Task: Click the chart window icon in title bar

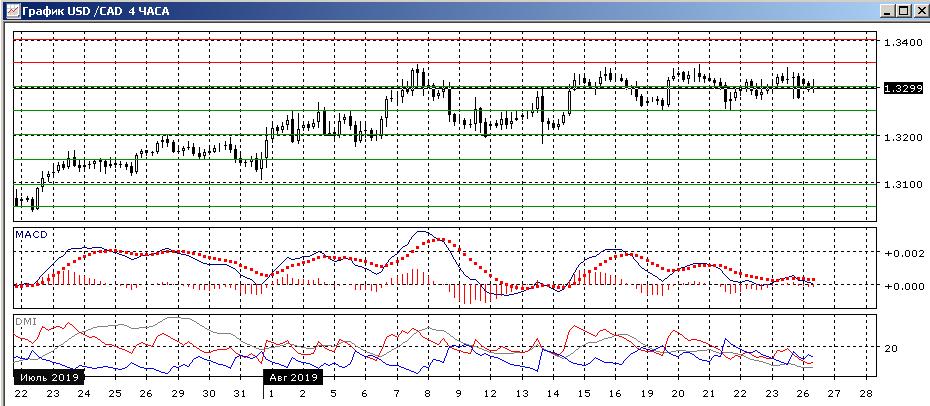Action: [x=9, y=9]
